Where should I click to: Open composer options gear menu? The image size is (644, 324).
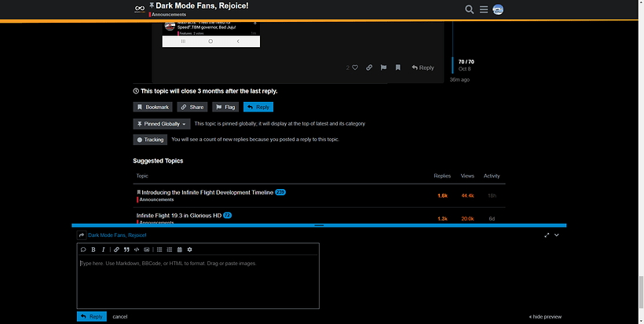(189, 249)
